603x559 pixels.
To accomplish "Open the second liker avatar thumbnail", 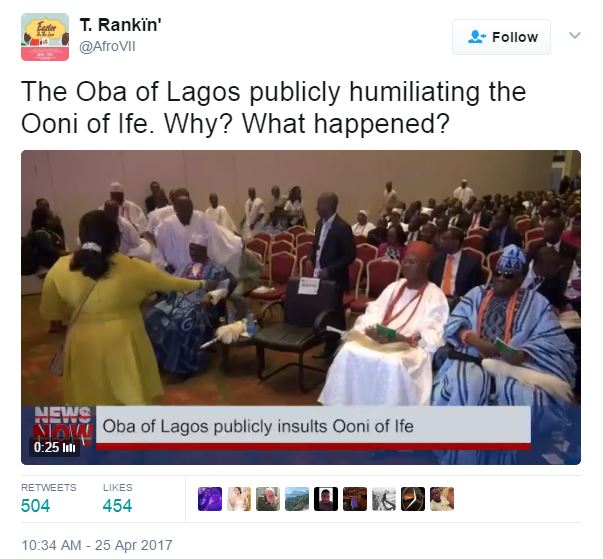I will click(x=239, y=499).
